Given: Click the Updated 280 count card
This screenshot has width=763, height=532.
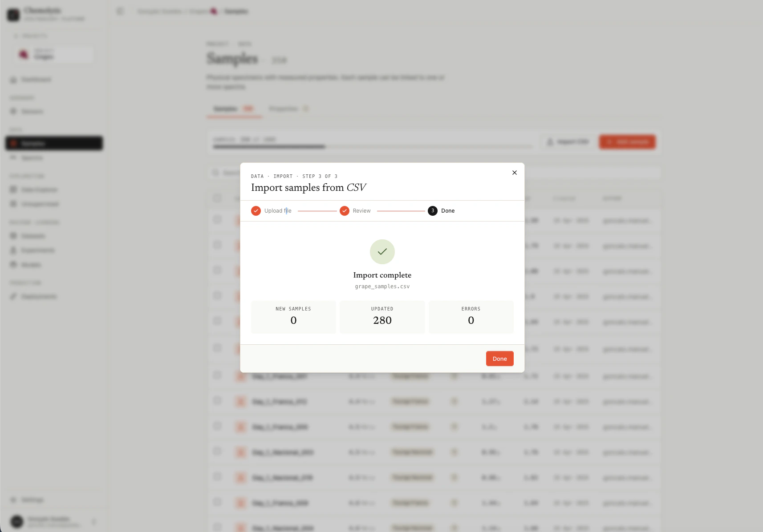Looking at the screenshot, I should point(382,317).
